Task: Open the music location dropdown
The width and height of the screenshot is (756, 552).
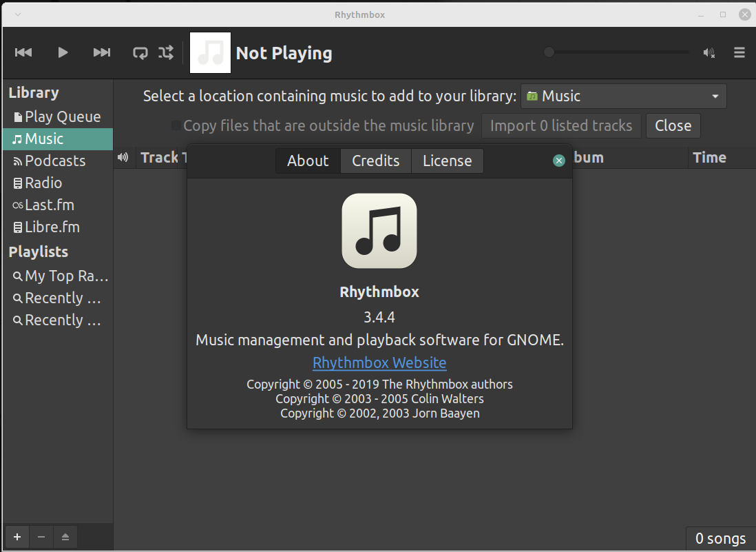Action: 623,96
